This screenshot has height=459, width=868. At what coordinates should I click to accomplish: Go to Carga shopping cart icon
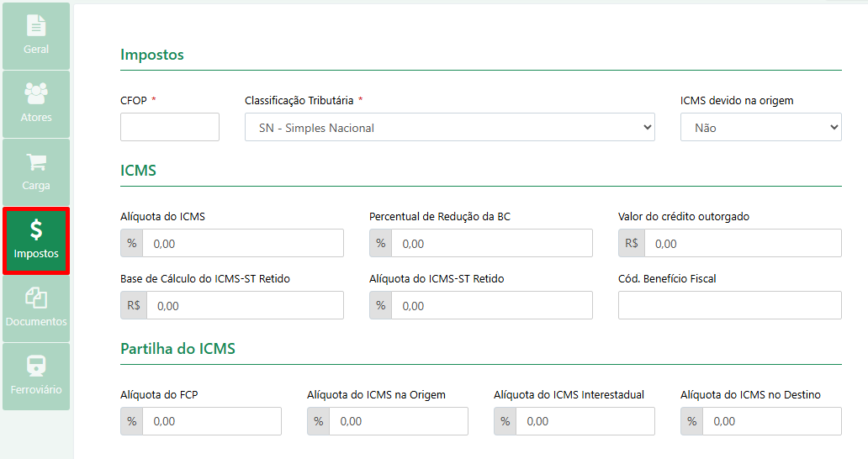click(36, 162)
